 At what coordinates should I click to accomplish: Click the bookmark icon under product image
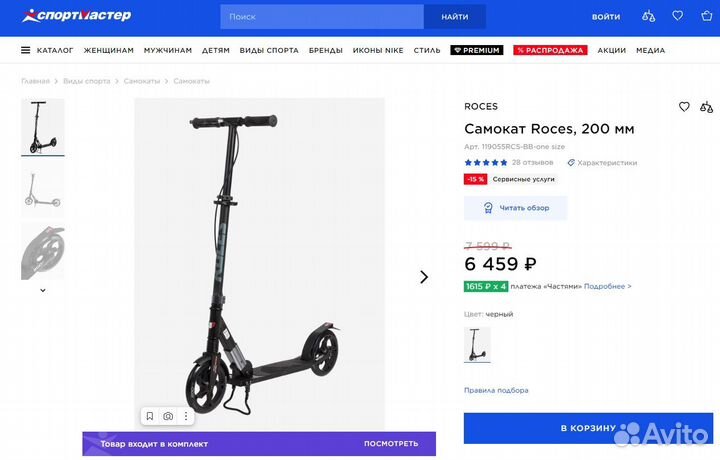pyautogui.click(x=150, y=416)
